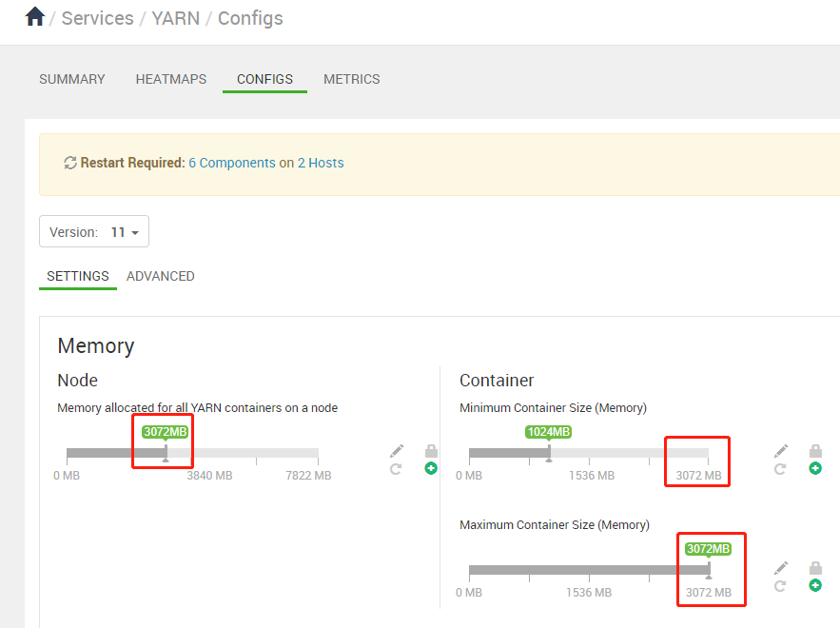The height and width of the screenshot is (628, 840).
Task: Click the Node memory slider handle
Action: point(166,453)
